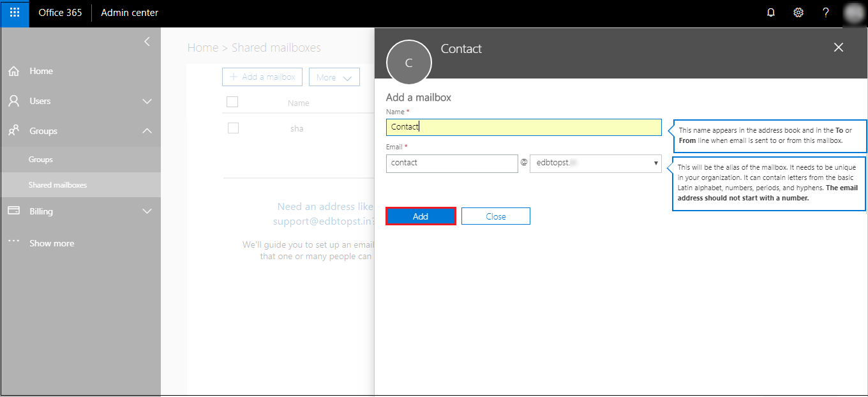This screenshot has width=868, height=397.
Task: Click the Groups people icon in sidebar
Action: coord(13,131)
